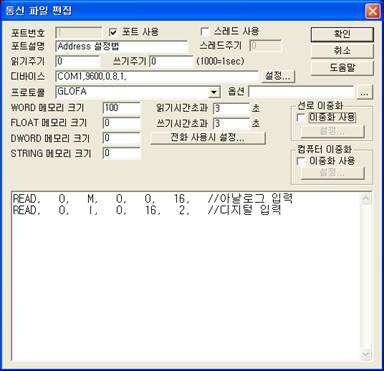This screenshot has height=371, width=384.
Task: Toggle the 포트 사용 checkbox
Action: [x=113, y=32]
